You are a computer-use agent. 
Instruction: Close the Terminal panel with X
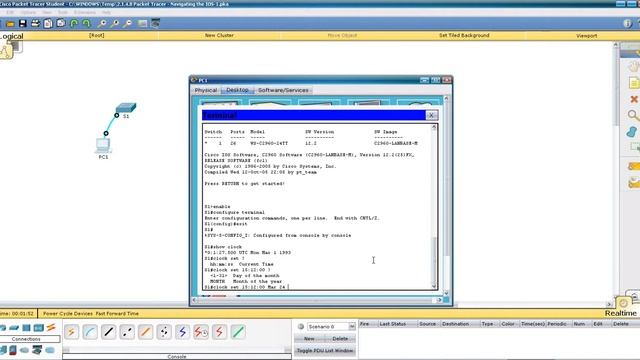[x=431, y=115]
